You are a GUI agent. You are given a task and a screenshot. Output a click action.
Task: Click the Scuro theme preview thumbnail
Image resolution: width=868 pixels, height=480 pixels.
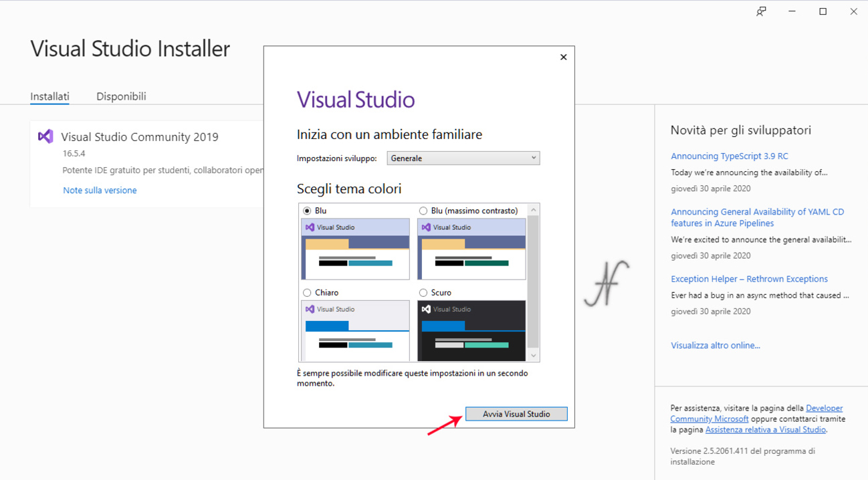[471, 331]
